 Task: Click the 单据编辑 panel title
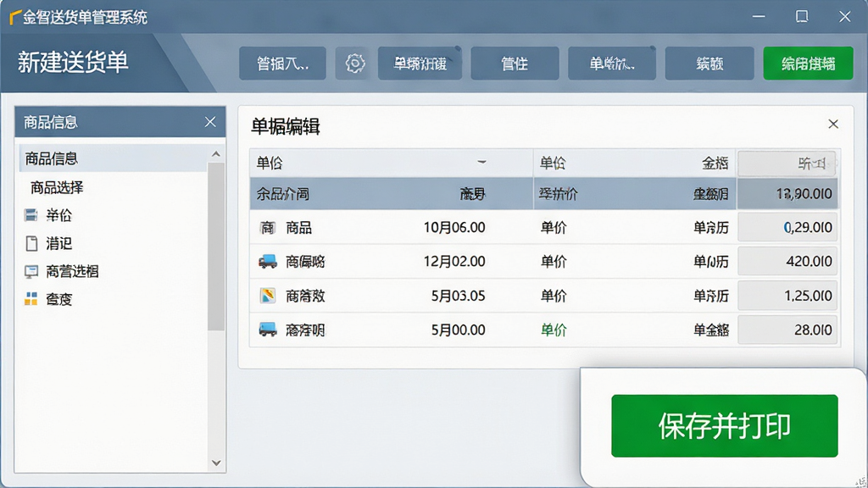[286, 127]
